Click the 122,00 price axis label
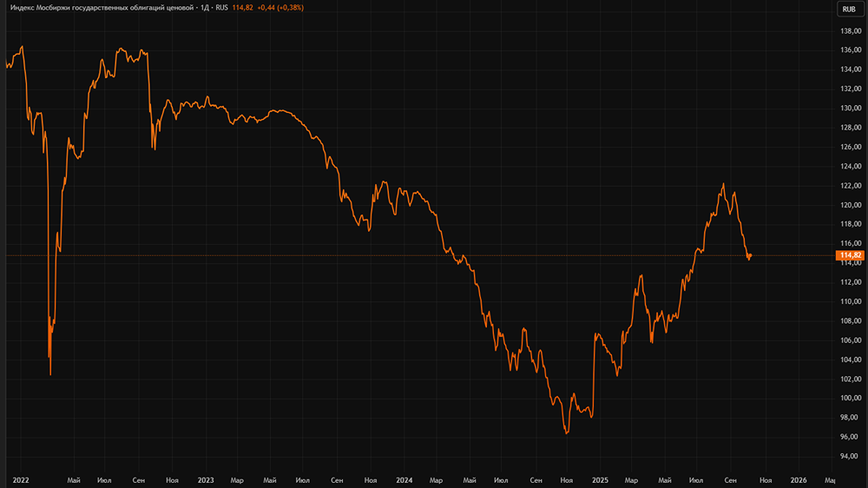868x488 pixels. pos(851,186)
